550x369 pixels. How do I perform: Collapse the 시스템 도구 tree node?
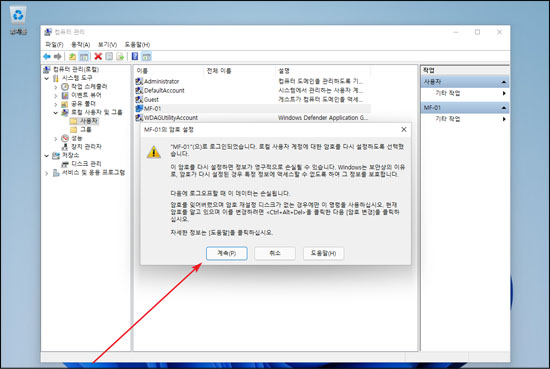pyautogui.click(x=47, y=78)
